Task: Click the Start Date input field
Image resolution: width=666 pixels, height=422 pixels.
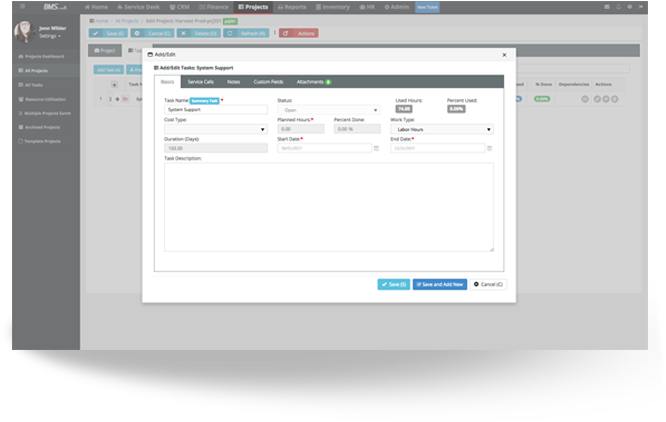Action: pyautogui.click(x=325, y=148)
